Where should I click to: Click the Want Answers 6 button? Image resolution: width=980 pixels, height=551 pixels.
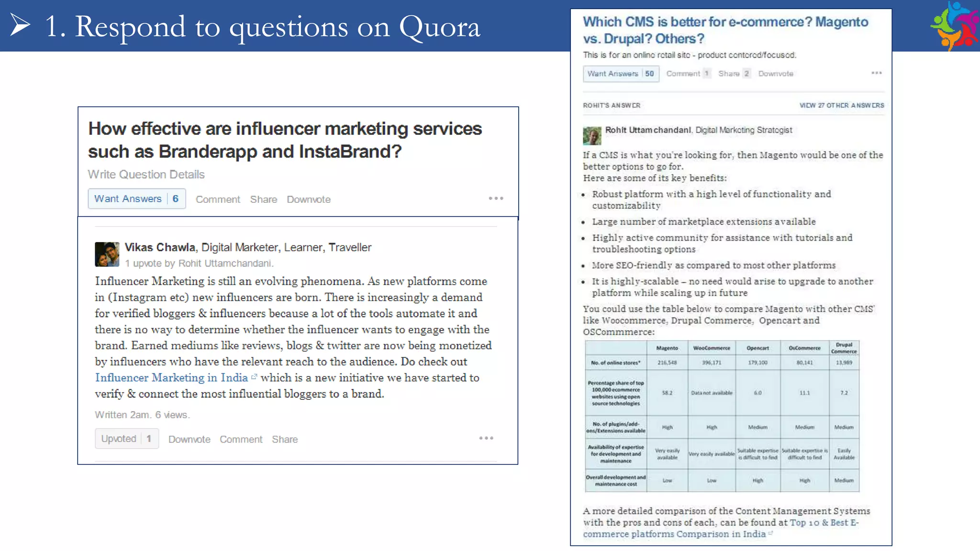(x=137, y=198)
